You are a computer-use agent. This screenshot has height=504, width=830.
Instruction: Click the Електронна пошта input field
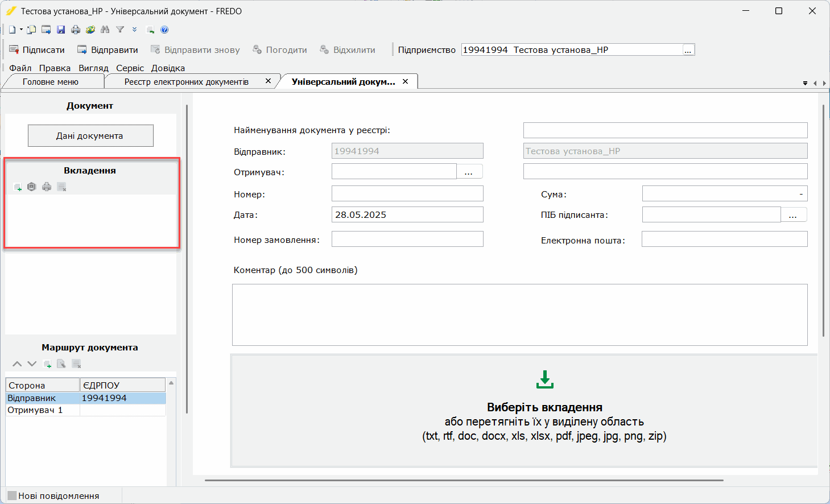(725, 239)
